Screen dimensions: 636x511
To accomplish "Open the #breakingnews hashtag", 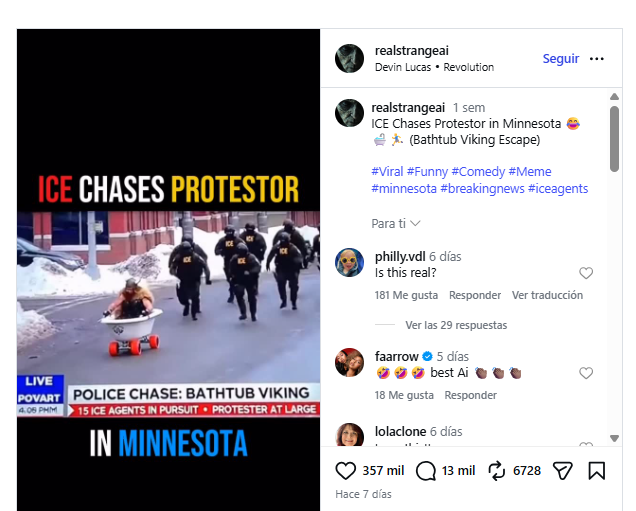I will pyautogui.click(x=482, y=189).
